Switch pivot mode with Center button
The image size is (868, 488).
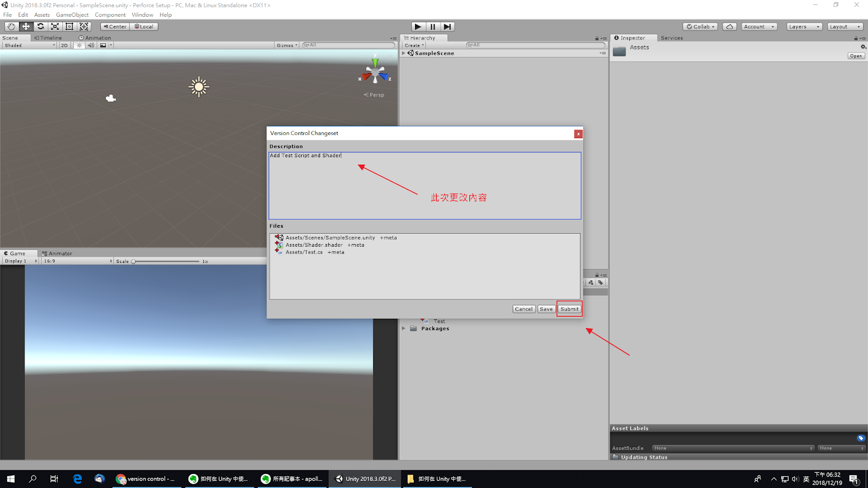114,26
